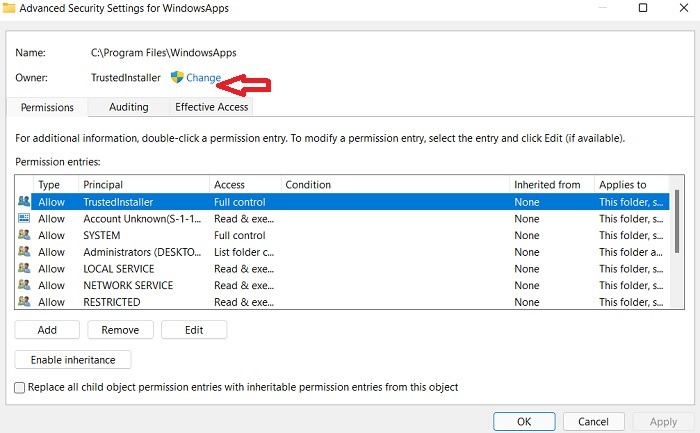Image resolution: width=700 pixels, height=433 pixels.
Task: Maximize the Advanced Security Settings window
Action: pos(643,8)
